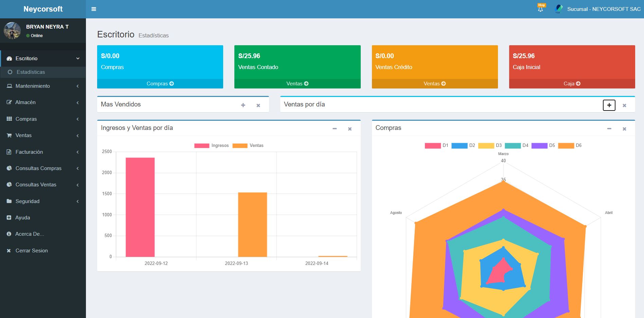Click the 2022-09-13 Ventas bar
Image resolution: width=644 pixels, height=318 pixels.
coord(252,224)
